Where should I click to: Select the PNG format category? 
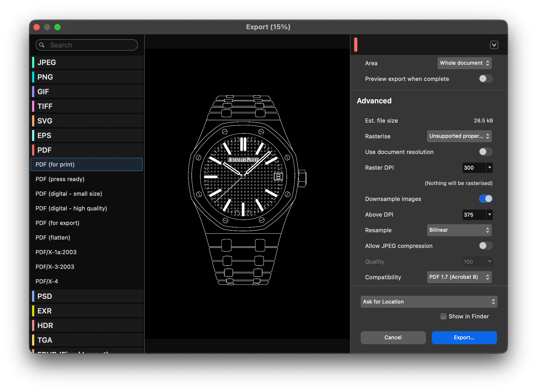[x=87, y=77]
